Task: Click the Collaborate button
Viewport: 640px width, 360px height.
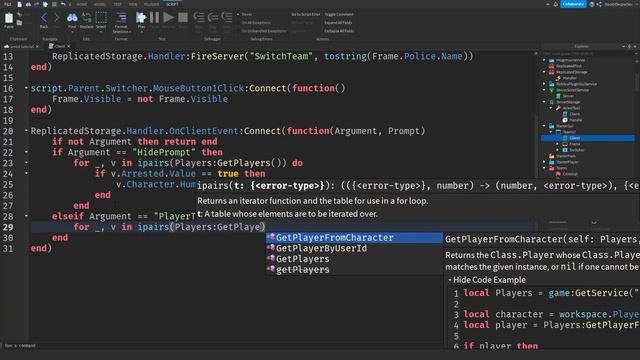Action: pos(573,4)
